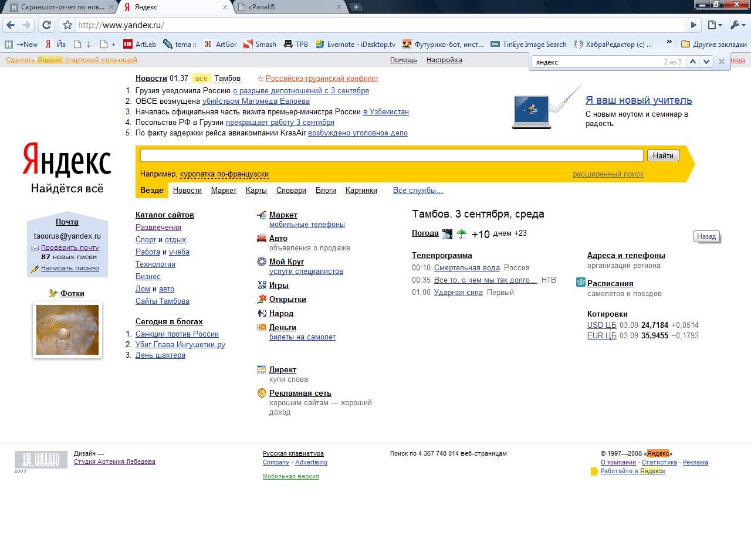The width and height of the screenshot is (751, 560).
Task: Close the cPanel tab
Action: 339,7
